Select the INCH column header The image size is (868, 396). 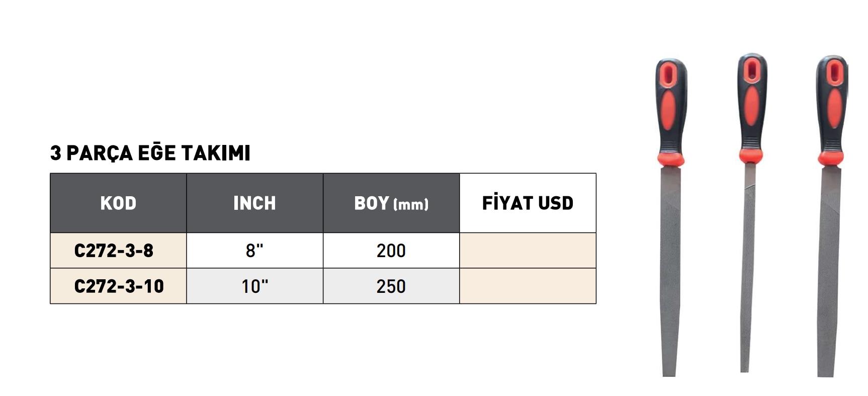pyautogui.click(x=254, y=203)
